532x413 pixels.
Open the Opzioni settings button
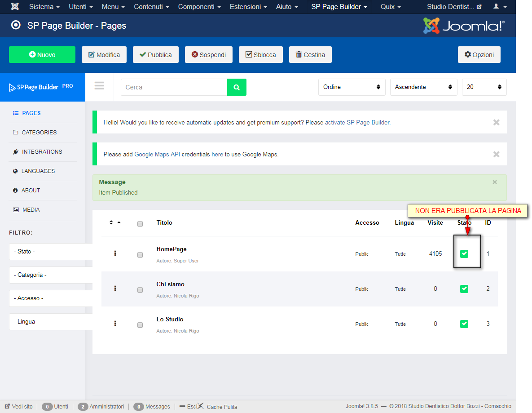click(479, 55)
